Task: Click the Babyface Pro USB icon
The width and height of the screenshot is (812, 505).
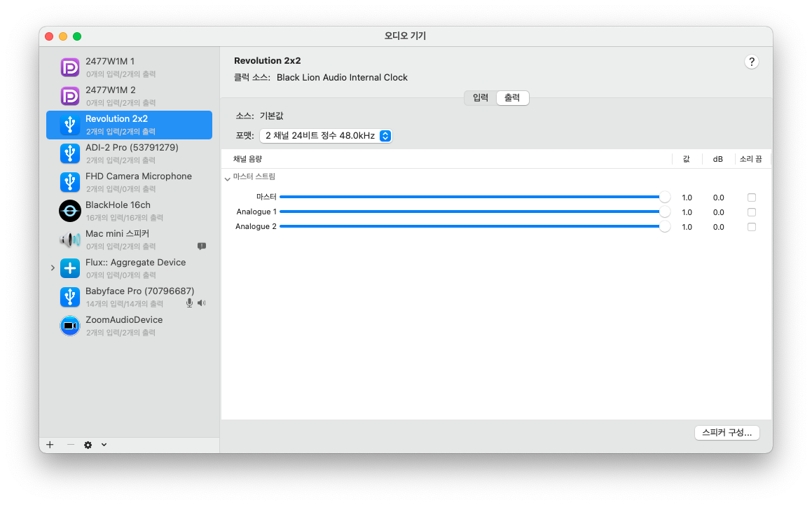Action: [70, 297]
